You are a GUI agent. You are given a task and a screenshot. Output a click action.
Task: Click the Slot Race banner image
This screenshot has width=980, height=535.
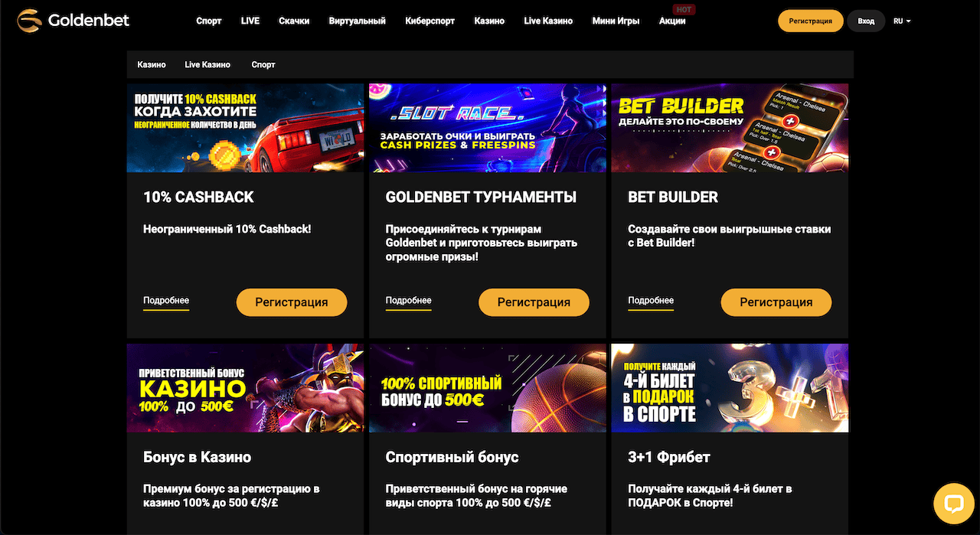487,128
